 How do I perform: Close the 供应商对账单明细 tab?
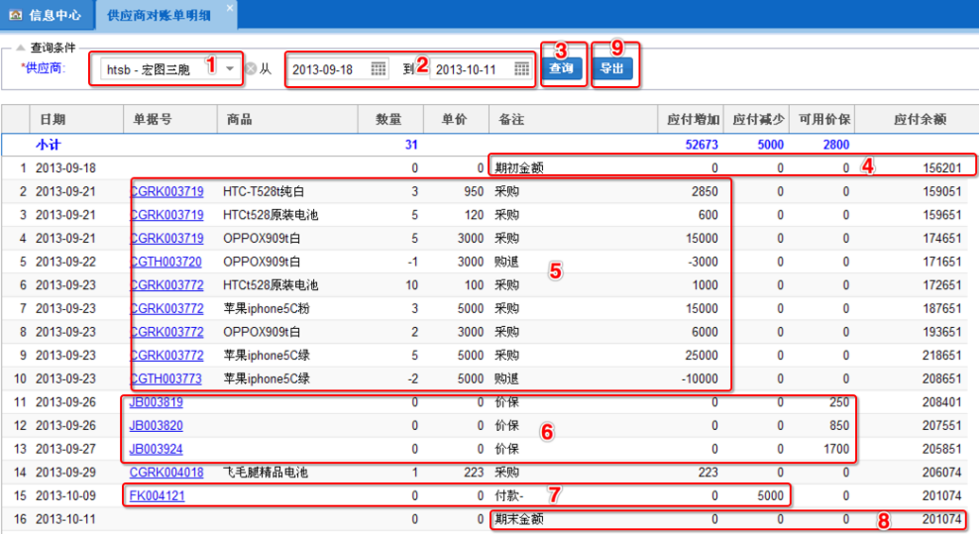[x=230, y=8]
